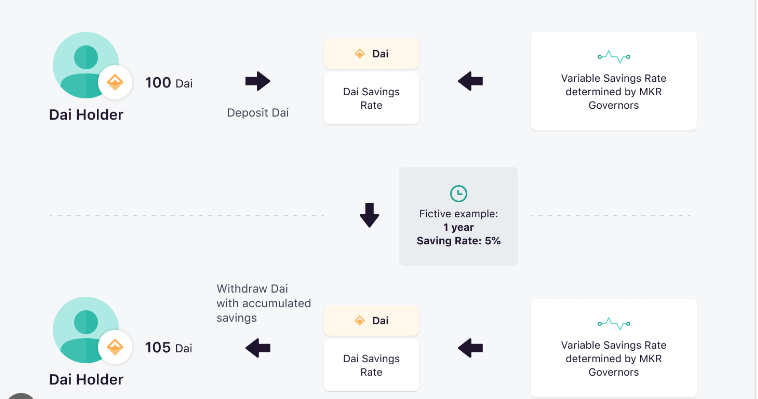
Task: Click the bottom Dai Savings Rate card
Action: pyautogui.click(x=371, y=365)
